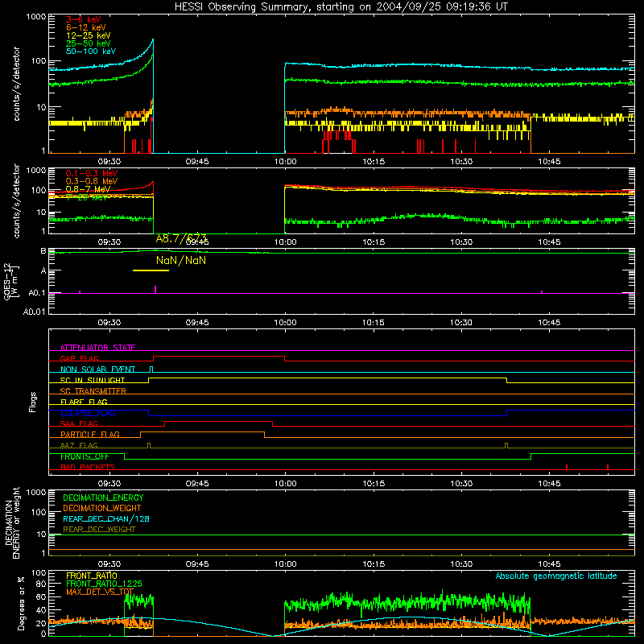
Task: Click the SAA_FLAG label
Action: [79, 423]
